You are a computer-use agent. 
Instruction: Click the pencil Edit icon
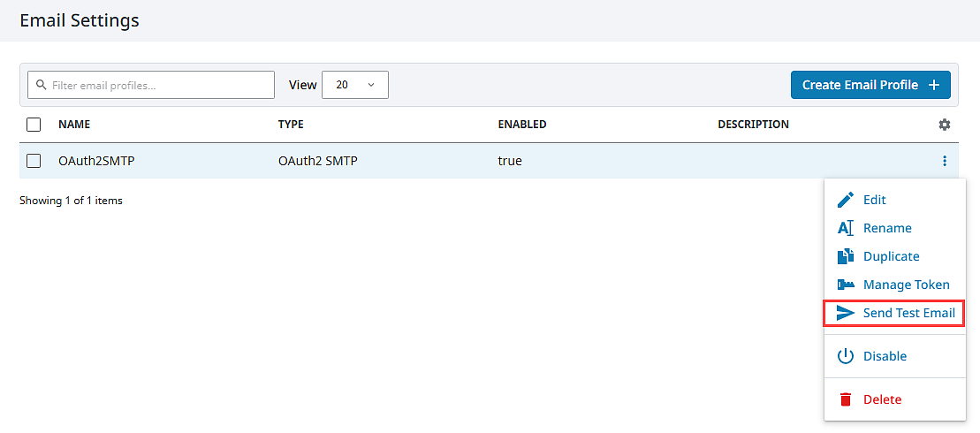pyautogui.click(x=845, y=200)
